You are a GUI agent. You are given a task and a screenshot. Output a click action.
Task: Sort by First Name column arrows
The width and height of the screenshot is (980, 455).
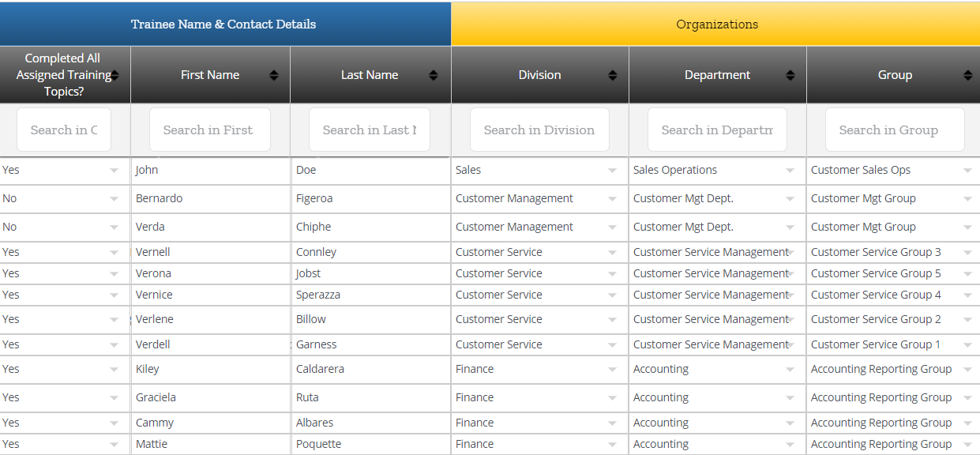pos(274,75)
